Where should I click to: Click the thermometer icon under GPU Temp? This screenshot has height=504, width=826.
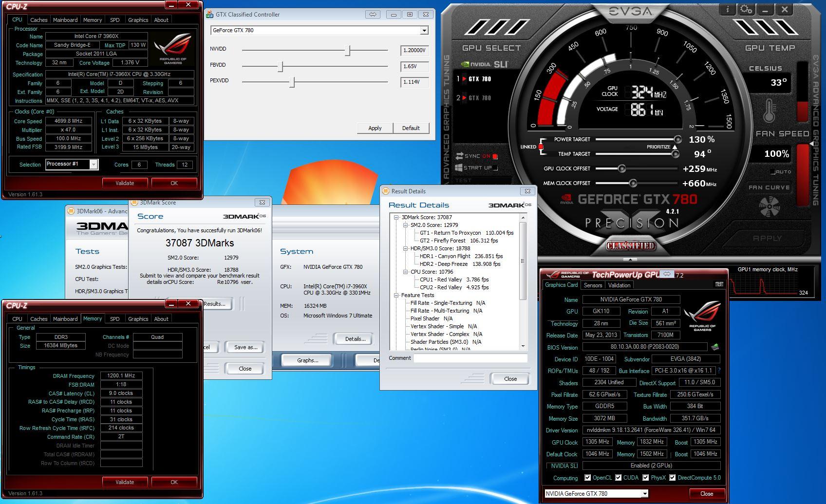click(769, 111)
